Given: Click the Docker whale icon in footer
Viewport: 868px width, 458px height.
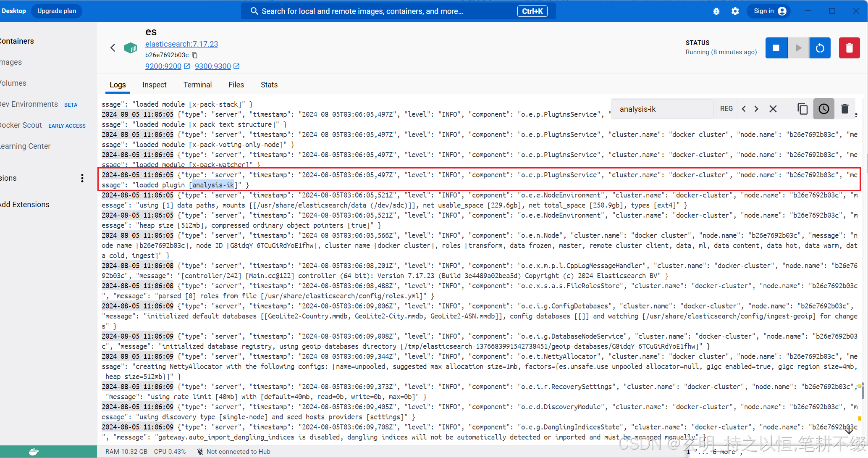Looking at the screenshot, I should click(x=34, y=451).
